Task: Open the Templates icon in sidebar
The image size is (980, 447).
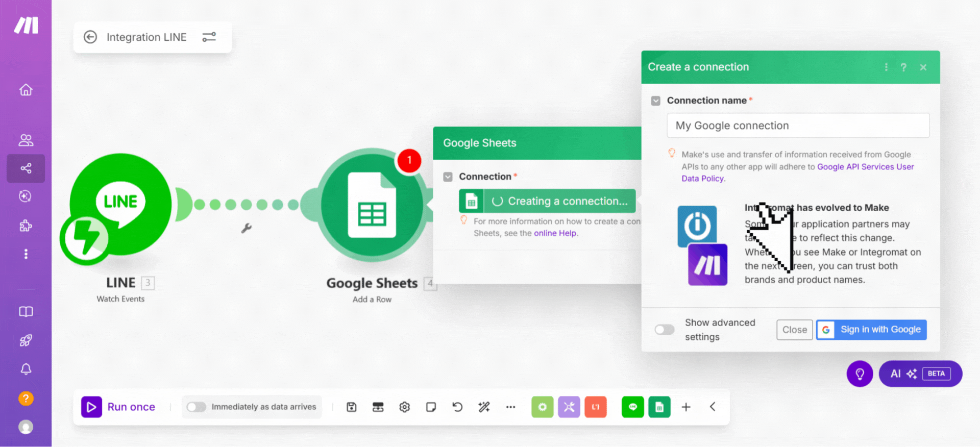Action: click(26, 196)
